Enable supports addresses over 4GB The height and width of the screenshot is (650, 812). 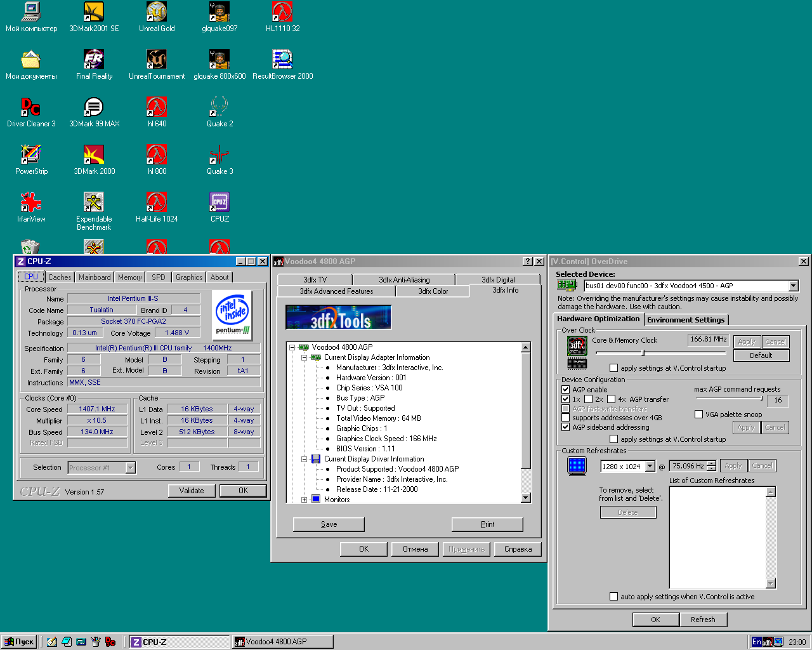tap(565, 418)
